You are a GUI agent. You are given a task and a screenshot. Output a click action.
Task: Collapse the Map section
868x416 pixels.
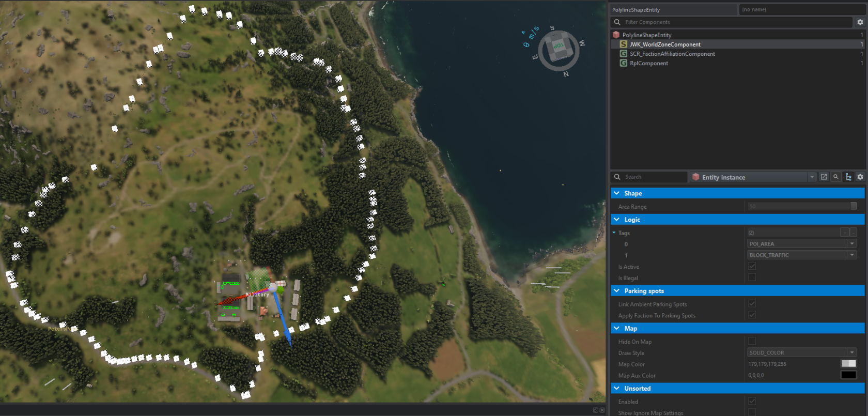coord(616,328)
